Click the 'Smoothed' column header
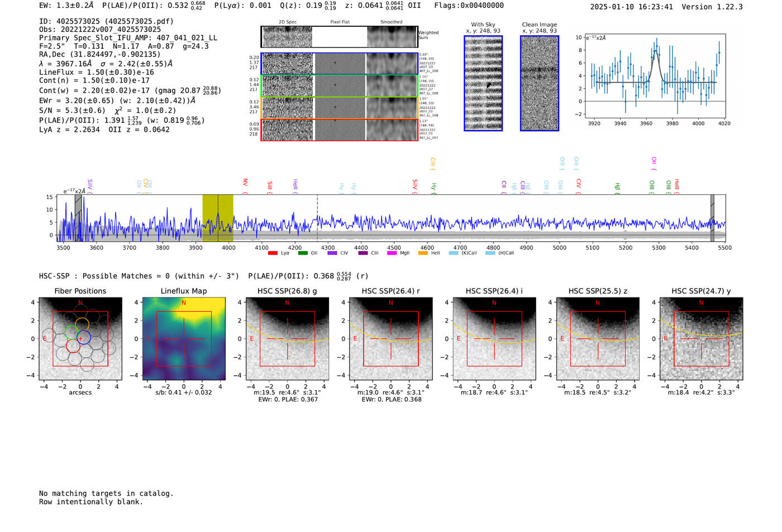Screen dimensions: 782x532 click(391, 22)
